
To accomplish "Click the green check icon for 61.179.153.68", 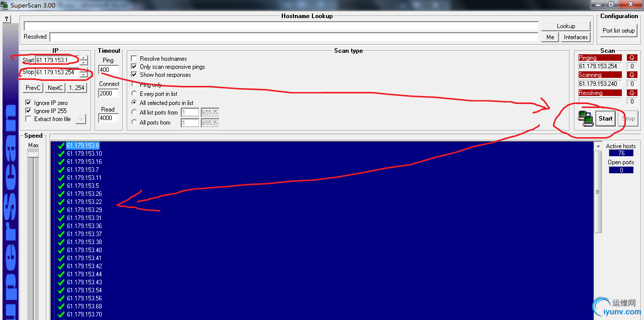I will 61,306.
